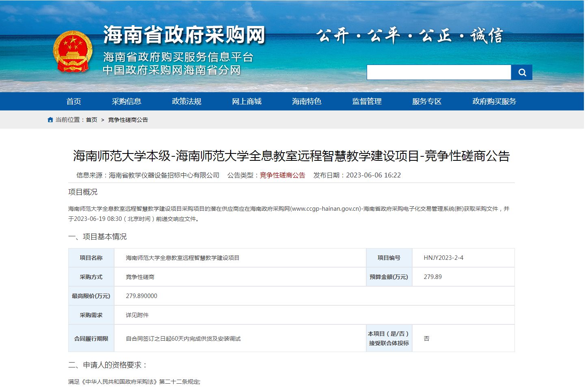
Task: Click the 中国政府采购网海南省分网 subtitle
Action: [172, 70]
